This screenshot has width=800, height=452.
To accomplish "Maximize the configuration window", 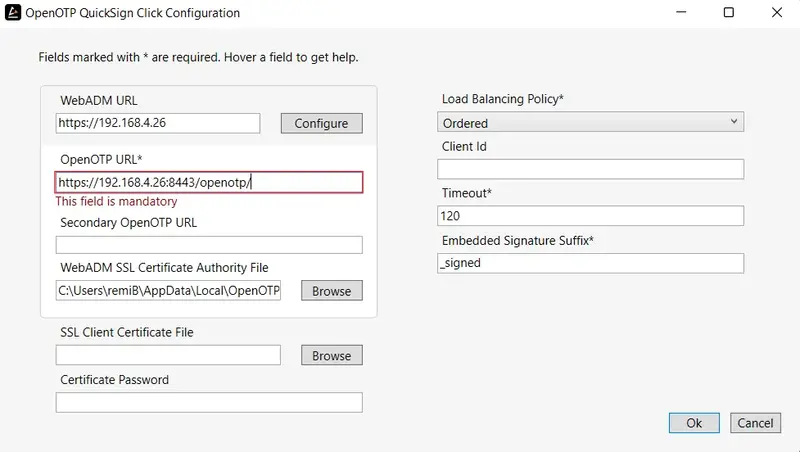I will 729,12.
